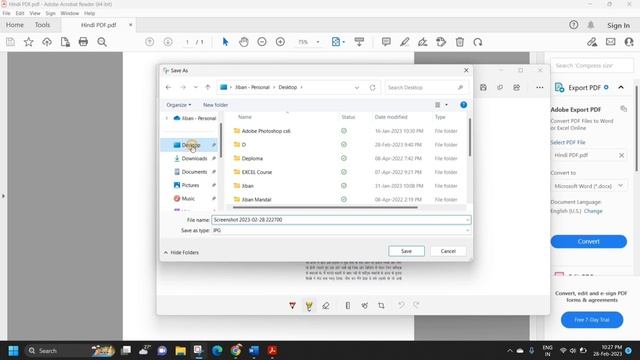Click the blue Convert button
The height and width of the screenshot is (360, 640).
coord(588,241)
